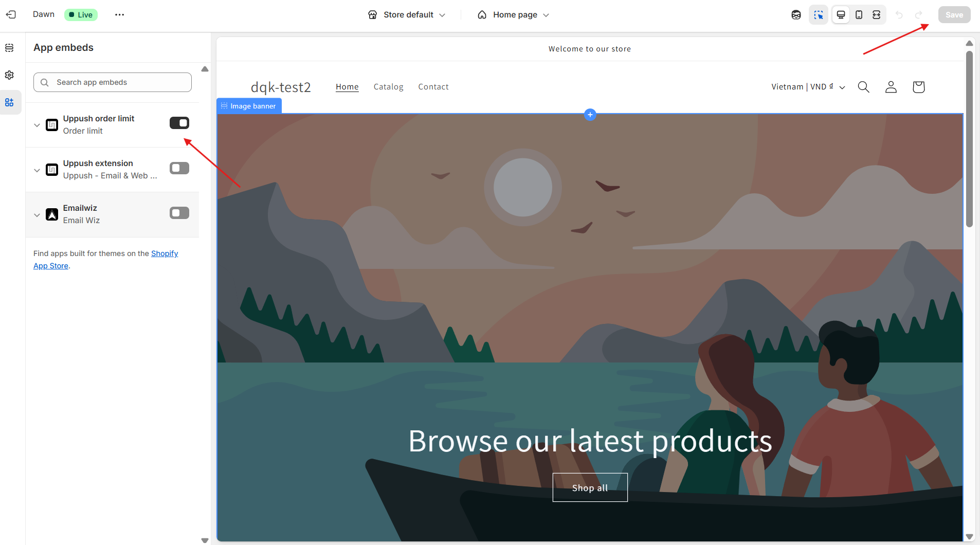
Task: Enable the Uppush extension toggle
Action: [x=179, y=168]
